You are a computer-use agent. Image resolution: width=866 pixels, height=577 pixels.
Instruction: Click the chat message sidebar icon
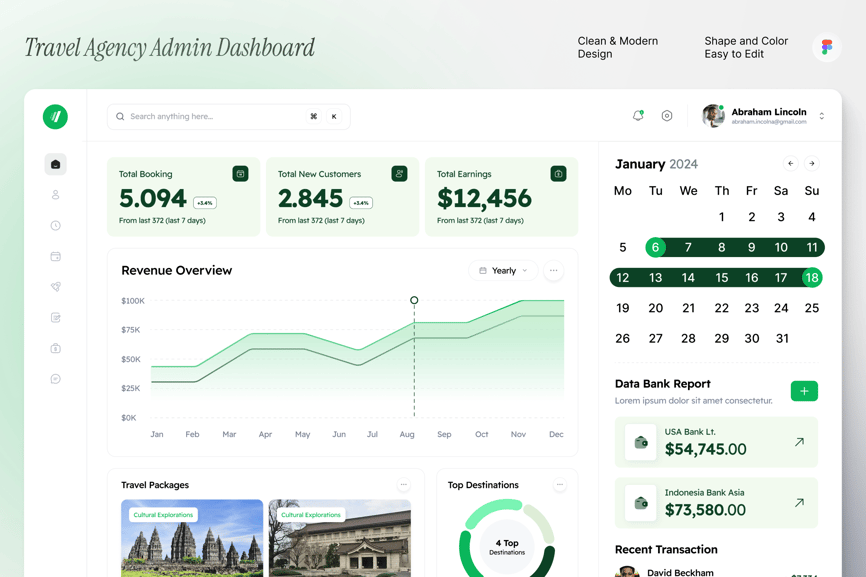click(x=56, y=379)
